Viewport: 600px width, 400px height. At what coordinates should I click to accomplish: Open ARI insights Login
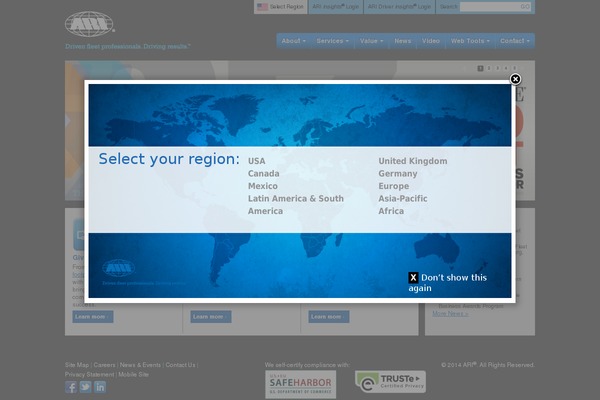(336, 7)
